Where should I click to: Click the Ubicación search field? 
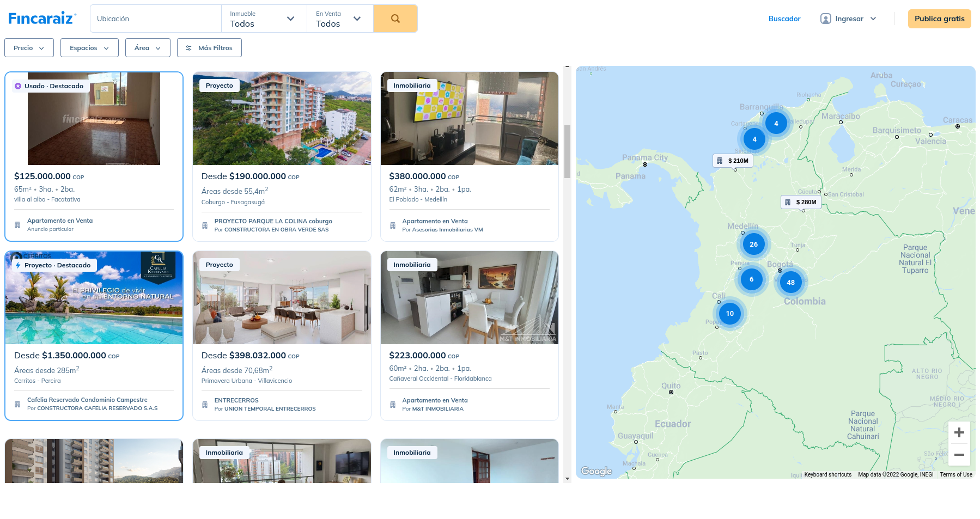tap(155, 19)
